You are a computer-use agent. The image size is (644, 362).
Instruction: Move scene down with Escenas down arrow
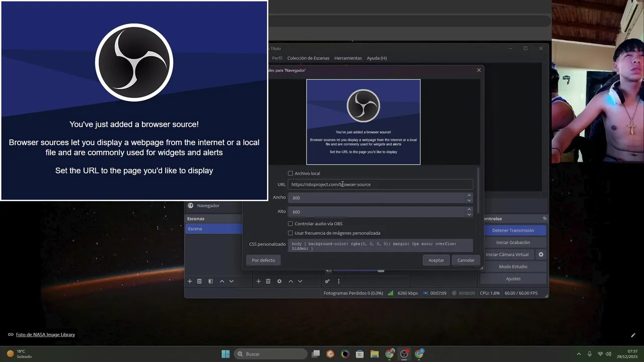click(231, 282)
